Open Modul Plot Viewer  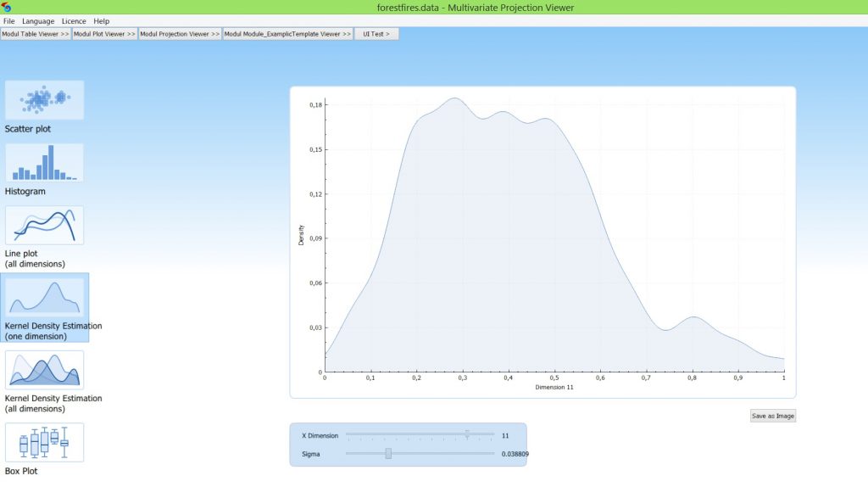point(104,34)
